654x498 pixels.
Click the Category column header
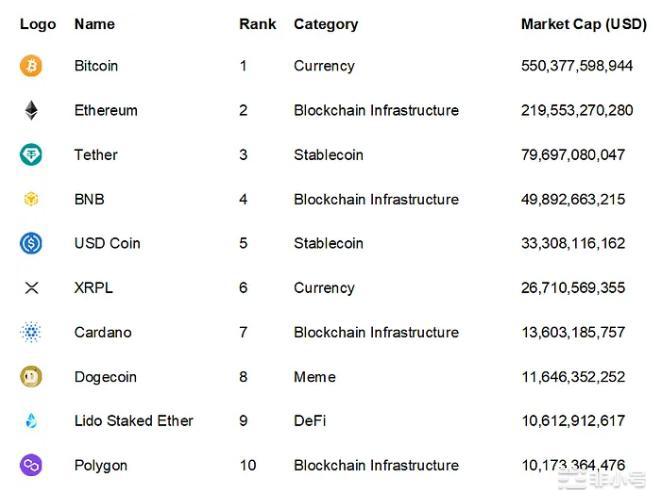(x=325, y=24)
